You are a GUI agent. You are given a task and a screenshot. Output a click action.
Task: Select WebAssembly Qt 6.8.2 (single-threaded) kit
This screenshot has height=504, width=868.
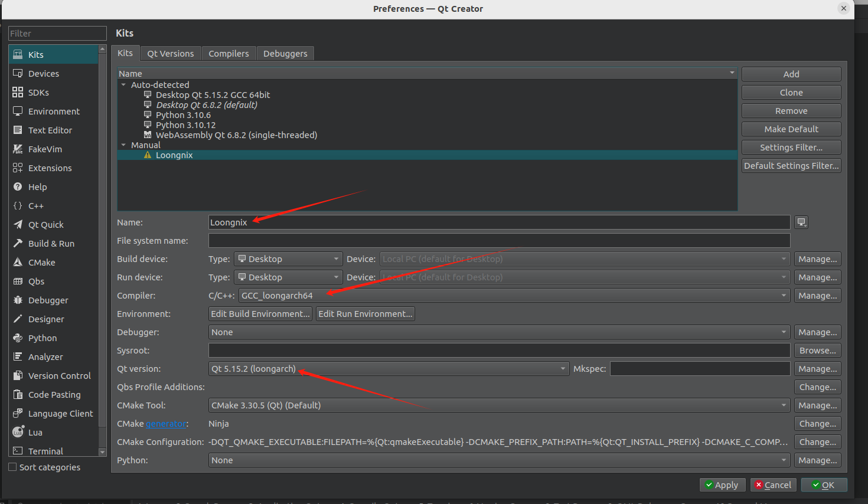point(236,135)
